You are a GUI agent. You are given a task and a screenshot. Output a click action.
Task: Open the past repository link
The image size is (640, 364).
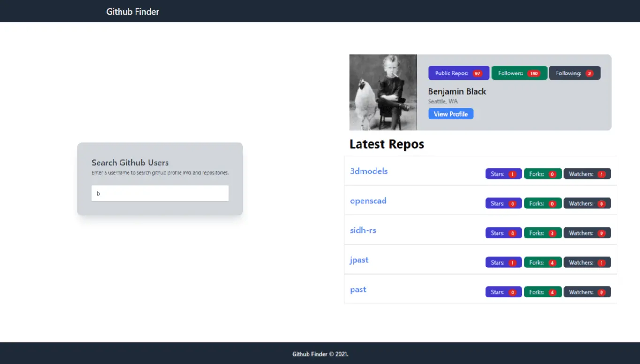358,289
